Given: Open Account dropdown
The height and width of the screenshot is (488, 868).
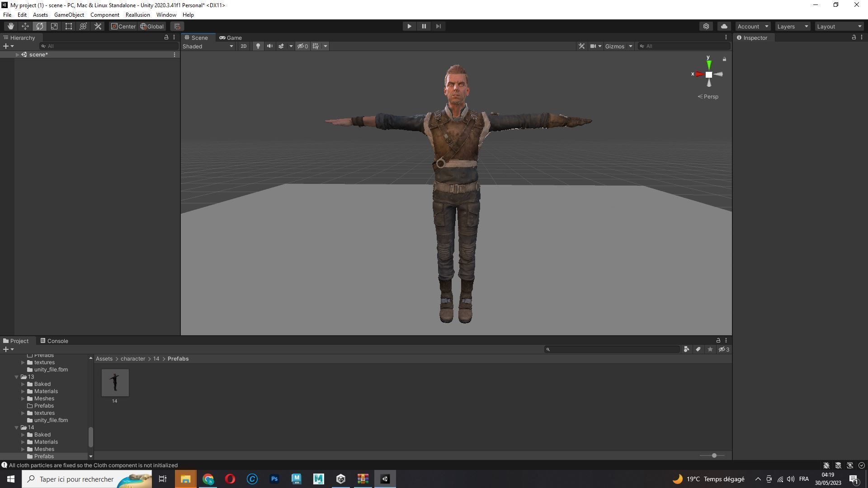Looking at the screenshot, I should coord(753,26).
